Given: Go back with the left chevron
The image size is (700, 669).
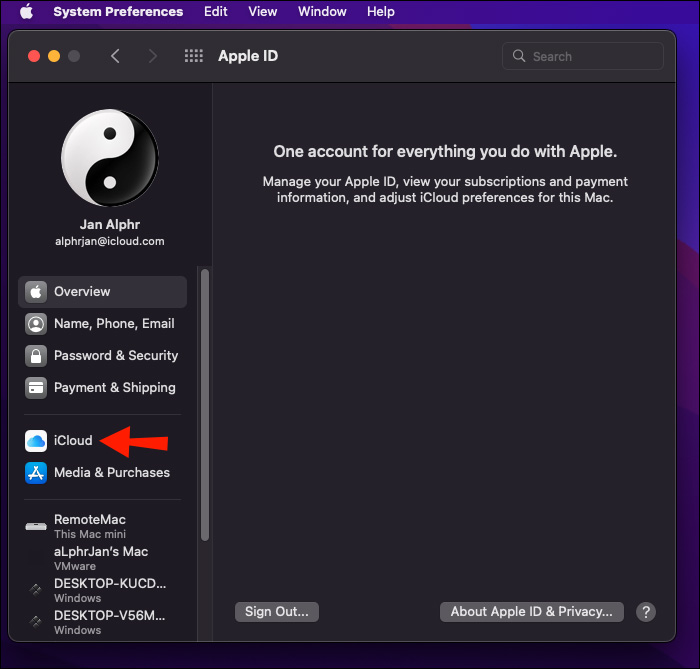Looking at the screenshot, I should click(x=116, y=56).
